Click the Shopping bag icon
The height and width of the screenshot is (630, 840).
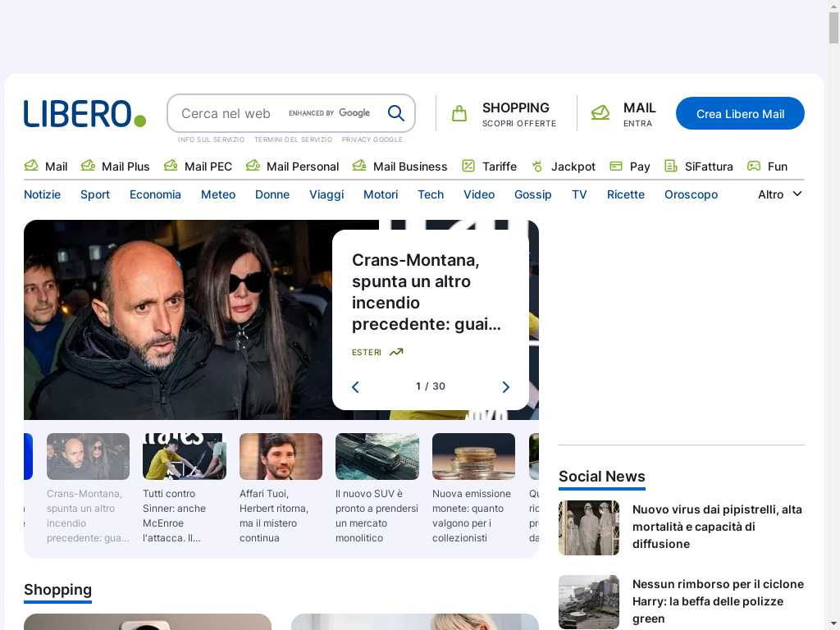tap(459, 113)
